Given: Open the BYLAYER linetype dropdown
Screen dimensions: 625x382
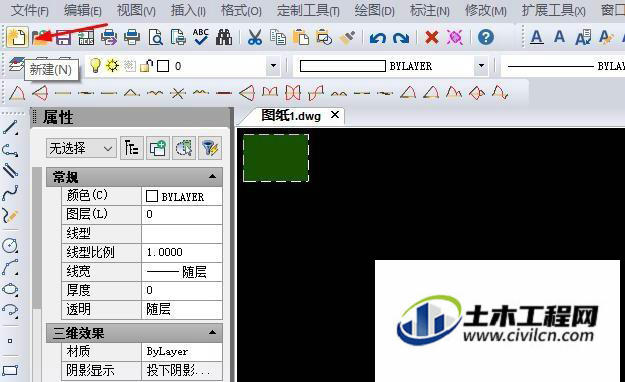Looking at the screenshot, I should pyautogui.click(x=562, y=66).
